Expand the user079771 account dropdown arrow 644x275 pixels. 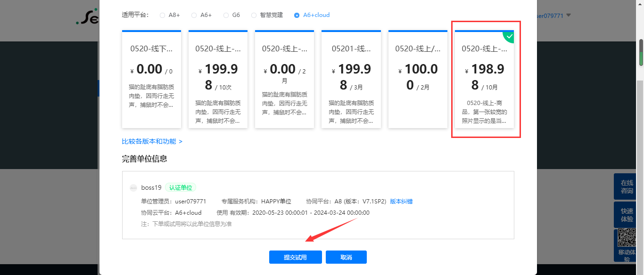tap(569, 15)
